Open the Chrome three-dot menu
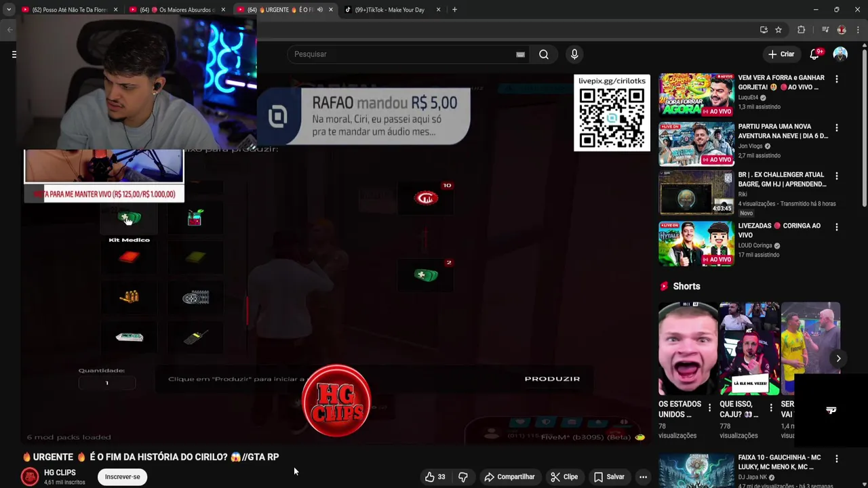 tap(858, 30)
